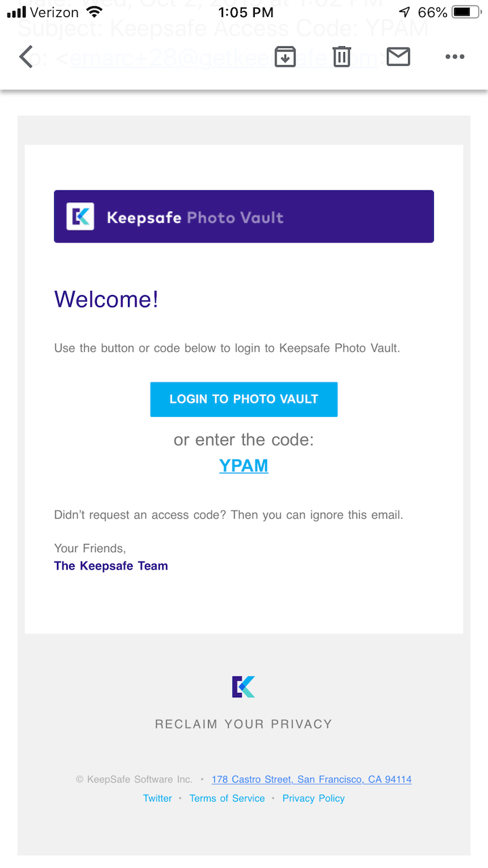
Task: Open the more options ellipsis menu
Action: 455,57
